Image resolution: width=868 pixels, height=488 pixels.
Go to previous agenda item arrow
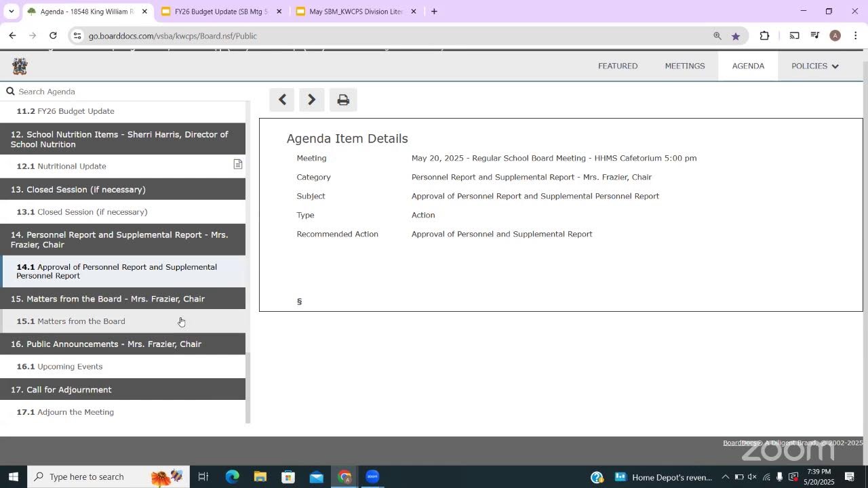282,100
